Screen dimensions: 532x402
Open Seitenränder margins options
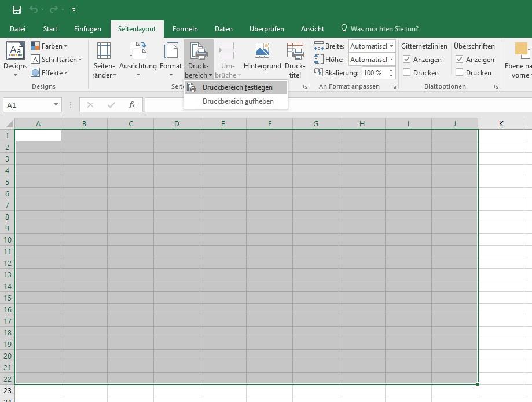click(x=104, y=60)
